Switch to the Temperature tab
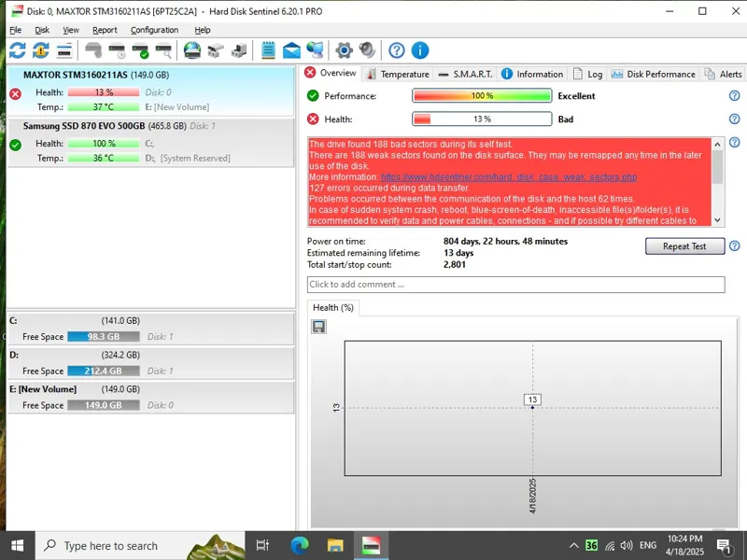Viewport: 747px width, 560px height. tap(398, 74)
